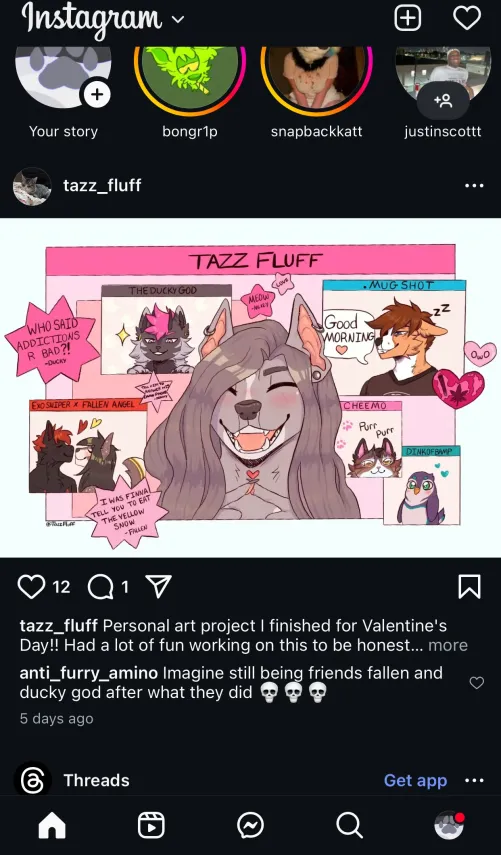Open Messenger from bottom bar
This screenshot has width=501, height=855.
point(250,826)
